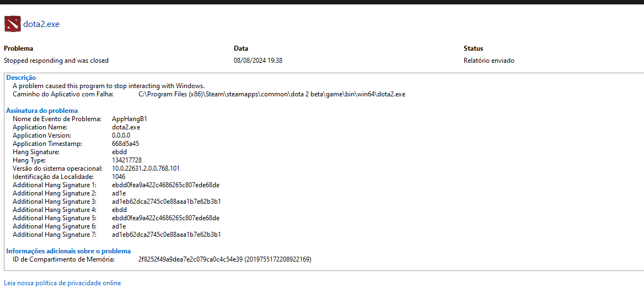
Task: Click the 'Additional Hang Signature 6:' label
Action: coord(55,226)
